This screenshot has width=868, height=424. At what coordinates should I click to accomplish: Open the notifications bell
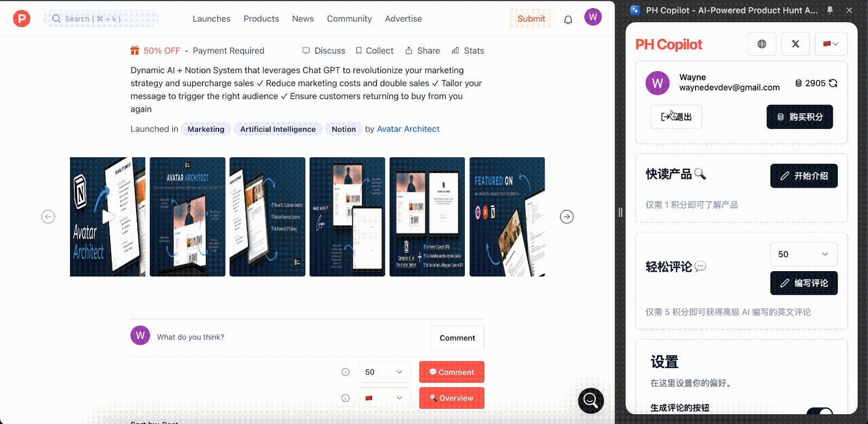568,20
